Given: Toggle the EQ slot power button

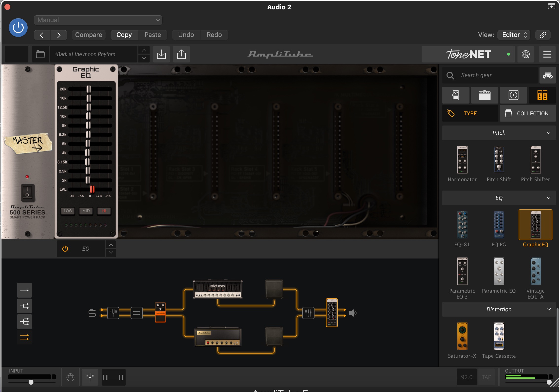Looking at the screenshot, I should click(x=65, y=249).
